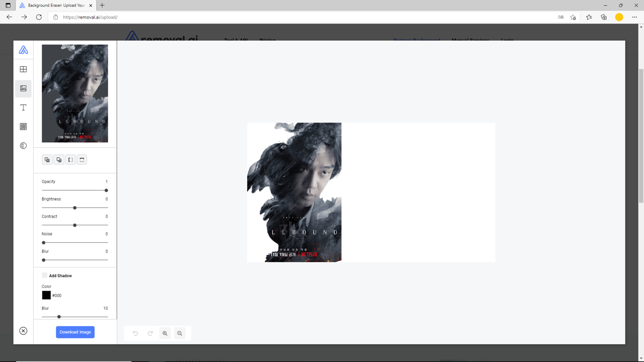Click the Brightness slider handle
This screenshot has height=362, width=644.
pyautogui.click(x=75, y=208)
